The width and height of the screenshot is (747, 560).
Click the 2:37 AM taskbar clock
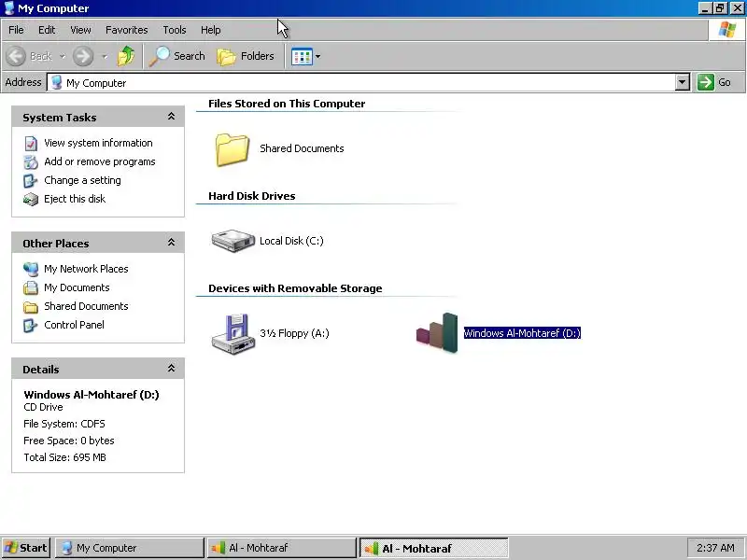point(715,548)
